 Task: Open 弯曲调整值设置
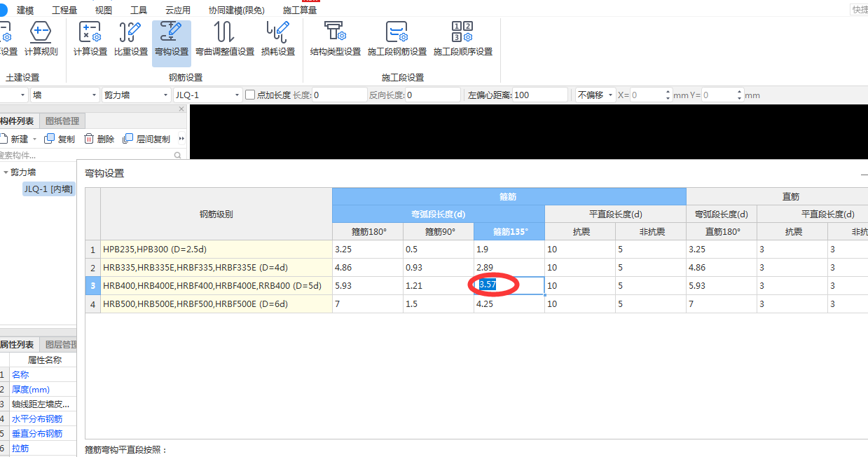pos(224,39)
